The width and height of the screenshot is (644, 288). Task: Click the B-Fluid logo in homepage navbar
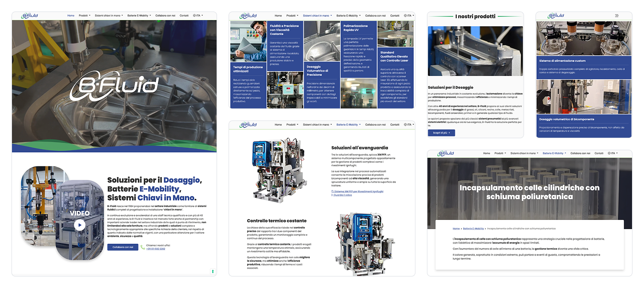point(30,16)
